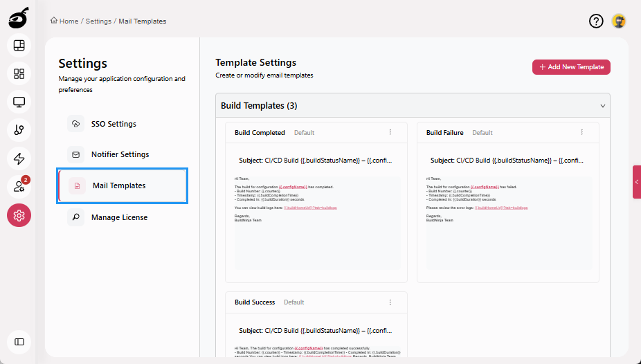Go to Home breadcrumb link
Viewport: 641px width, 364px height.
(x=69, y=21)
